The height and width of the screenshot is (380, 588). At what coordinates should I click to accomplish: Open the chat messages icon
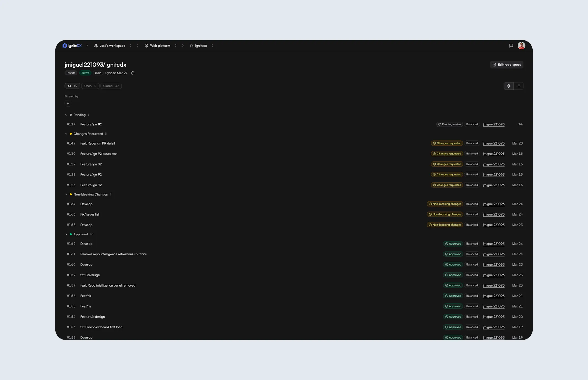[511, 46]
